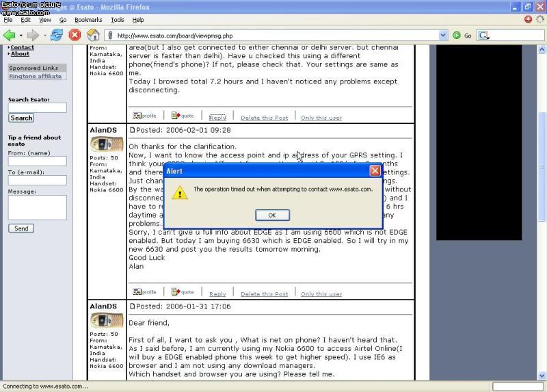Click the Search Esato input field
This screenshot has height=392, width=547.
(38, 107)
